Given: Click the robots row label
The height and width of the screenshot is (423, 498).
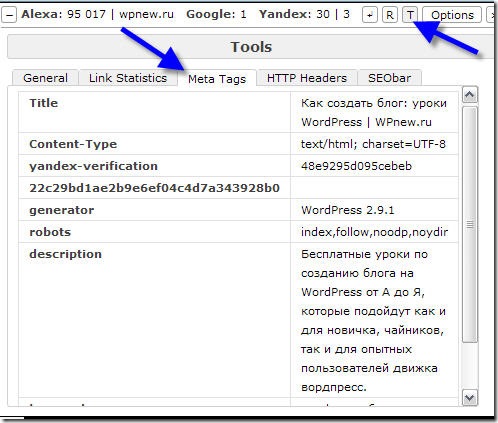Looking at the screenshot, I should [50, 232].
